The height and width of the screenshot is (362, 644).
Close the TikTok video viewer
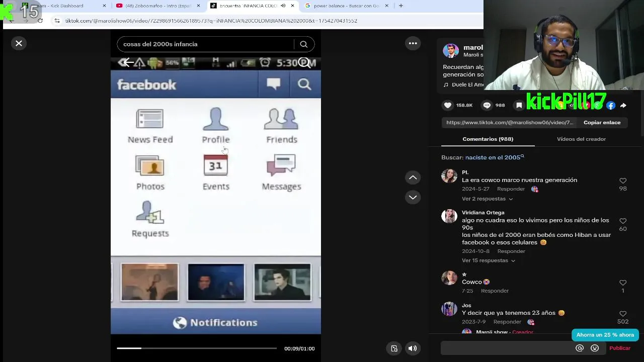pyautogui.click(x=19, y=43)
